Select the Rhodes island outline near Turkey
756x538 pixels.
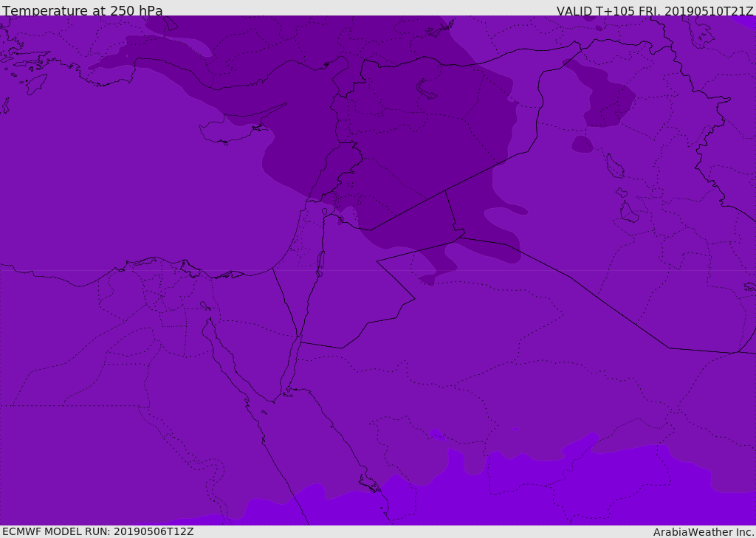pos(36,84)
